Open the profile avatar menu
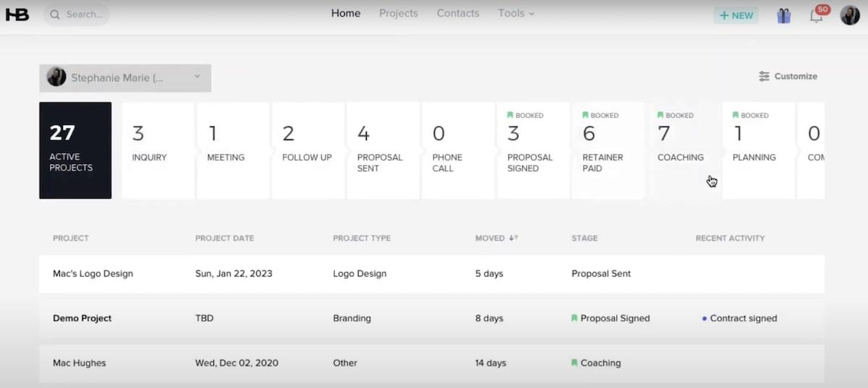 click(850, 15)
